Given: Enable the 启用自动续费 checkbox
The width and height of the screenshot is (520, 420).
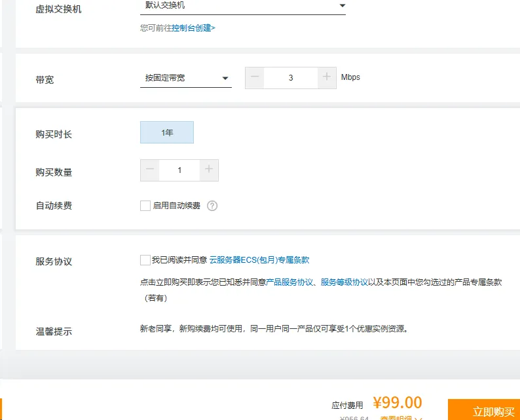Looking at the screenshot, I should (x=145, y=206).
